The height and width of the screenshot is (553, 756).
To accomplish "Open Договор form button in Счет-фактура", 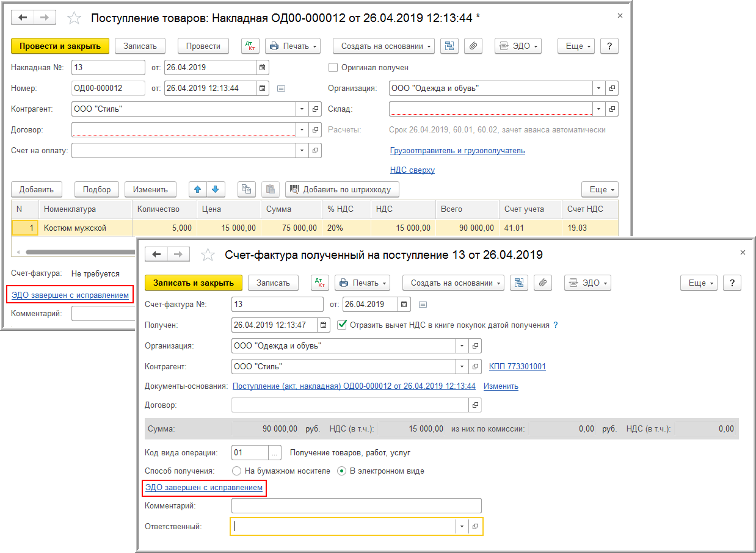I will 475,405.
